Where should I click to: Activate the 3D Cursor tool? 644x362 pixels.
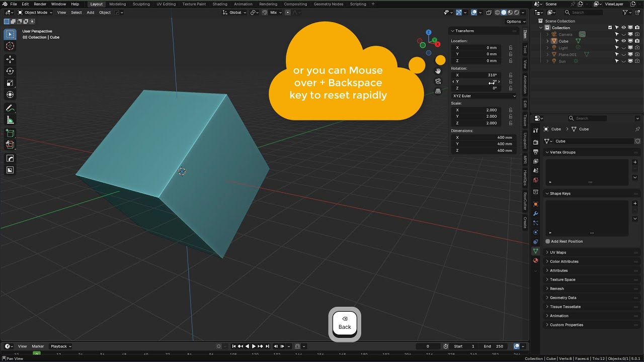click(10, 46)
